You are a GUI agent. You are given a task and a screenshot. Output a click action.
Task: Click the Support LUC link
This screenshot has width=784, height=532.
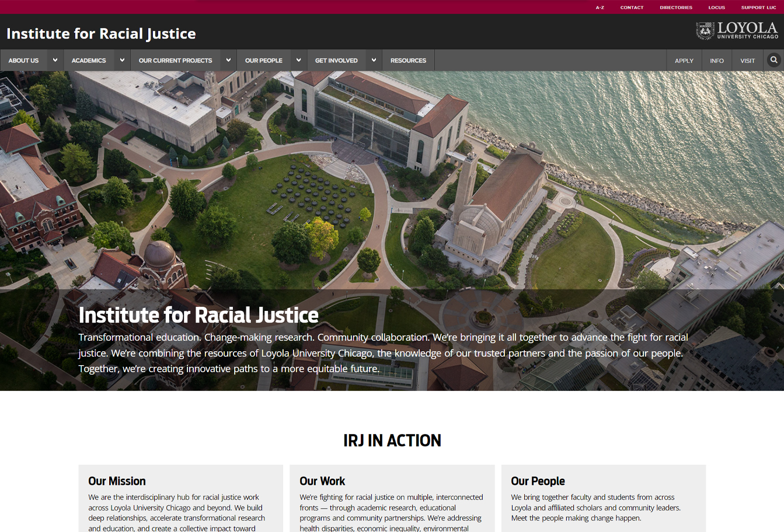pyautogui.click(x=758, y=8)
